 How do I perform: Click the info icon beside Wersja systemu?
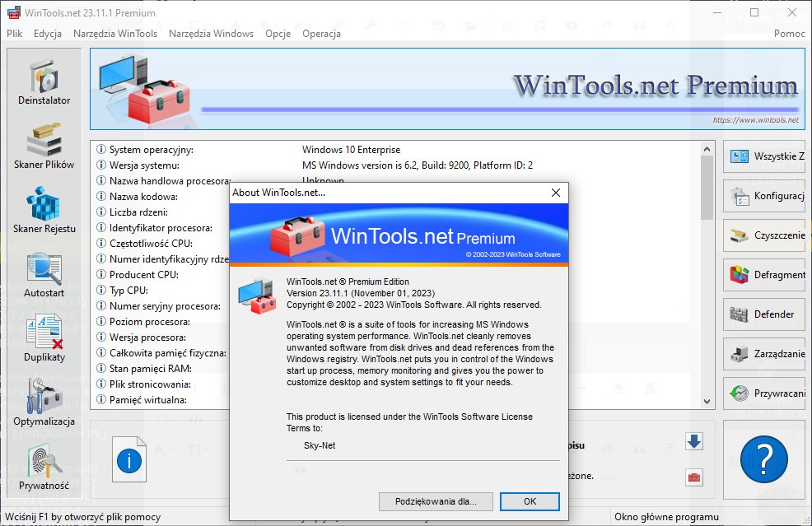[x=101, y=165]
